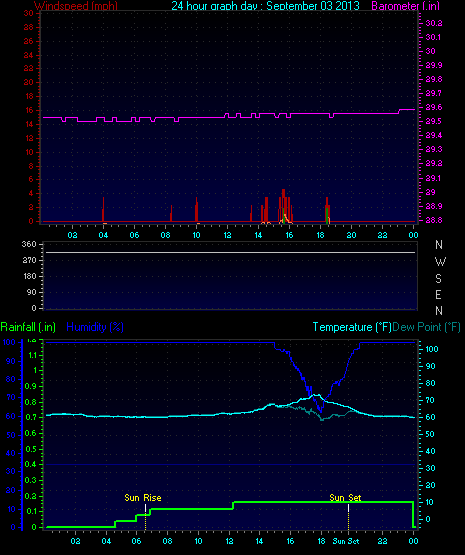This screenshot has height=555, width=465.
Task: Click the humidity dip minimum near hour 18
Action: pyautogui.click(x=321, y=411)
